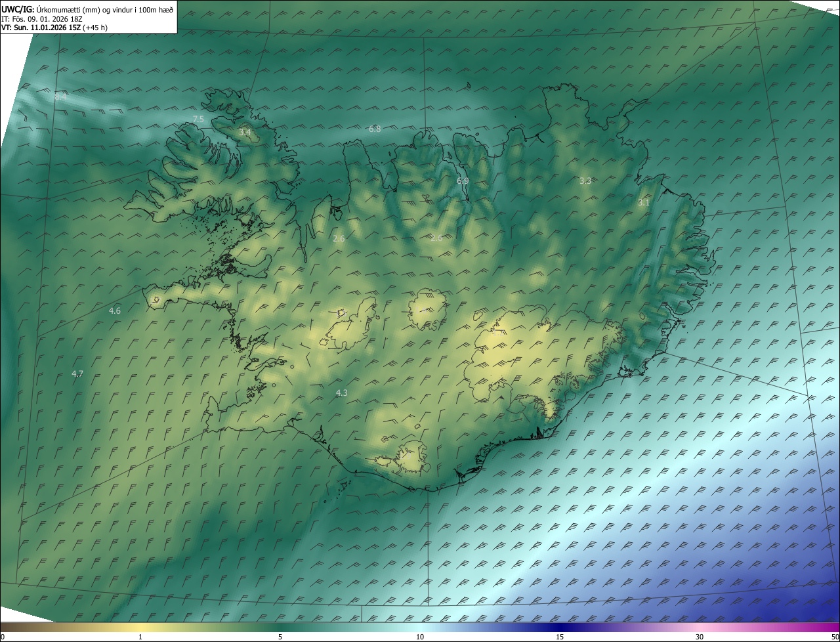Click the initial time line 'IT: Fös. 09. 01. 2026 18Z'
This screenshot has width=840, height=642.
(41, 18)
